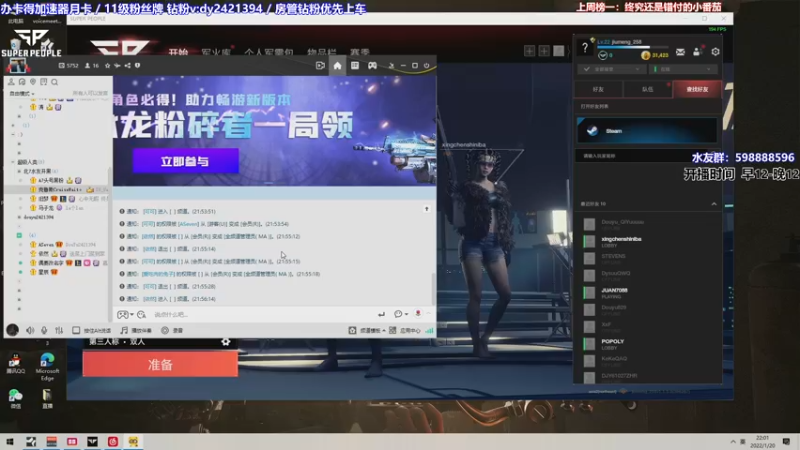800x450 pixels.
Task: Open the member contacts icon above channel list
Action: [x=11, y=82]
